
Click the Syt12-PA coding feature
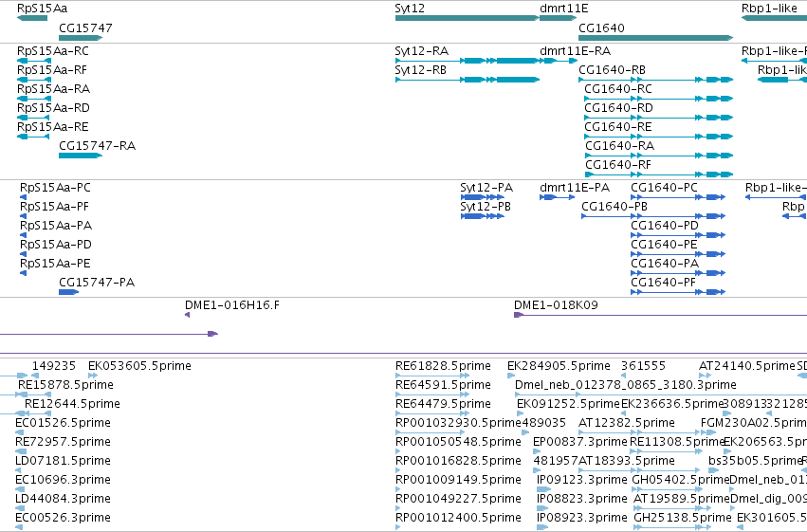pos(483,197)
